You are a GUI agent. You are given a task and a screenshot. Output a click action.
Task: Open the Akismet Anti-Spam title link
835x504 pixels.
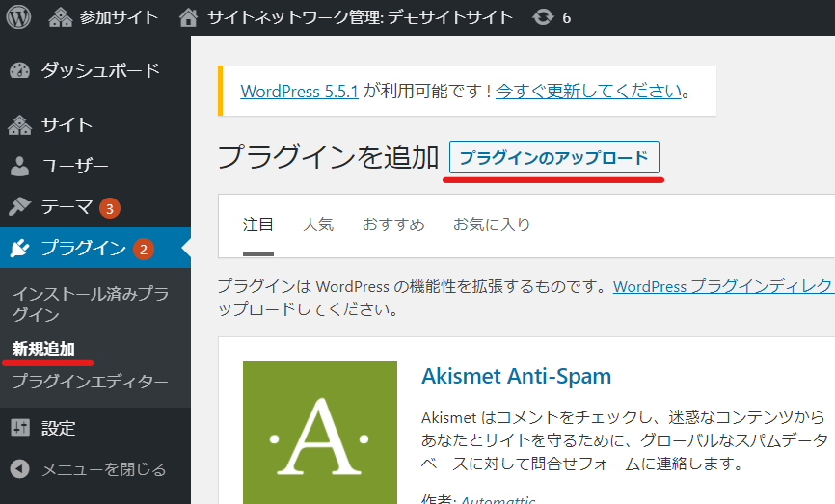[516, 376]
